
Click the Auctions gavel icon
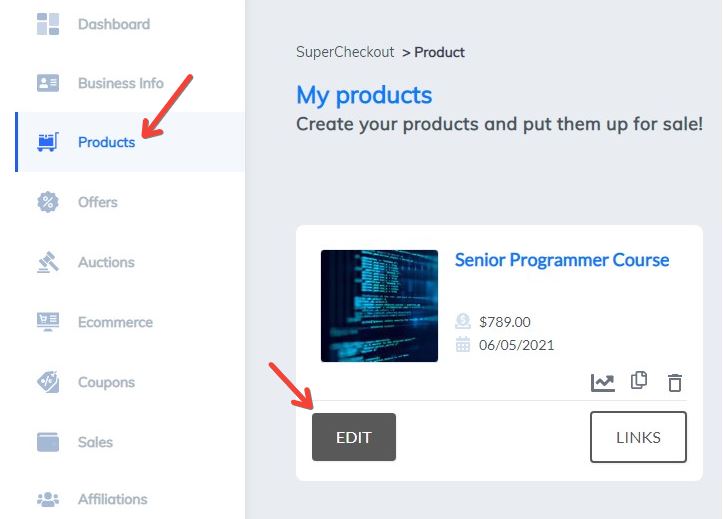[x=48, y=262]
